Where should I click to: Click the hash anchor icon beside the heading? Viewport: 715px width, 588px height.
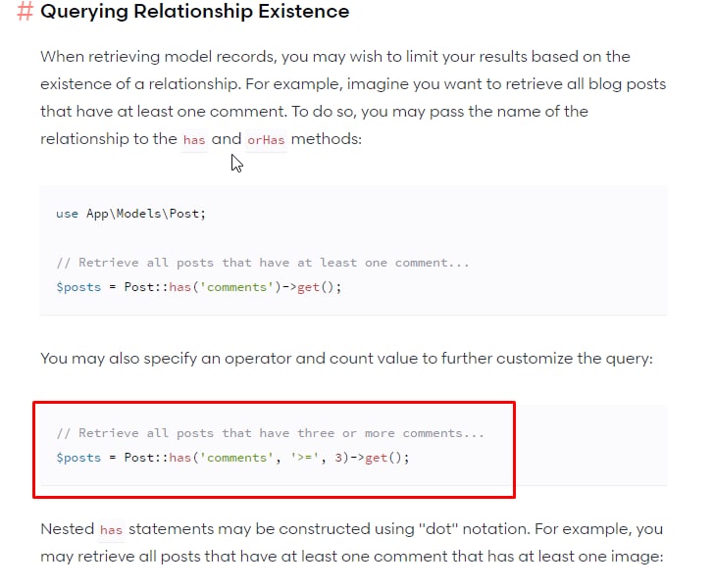(26, 13)
